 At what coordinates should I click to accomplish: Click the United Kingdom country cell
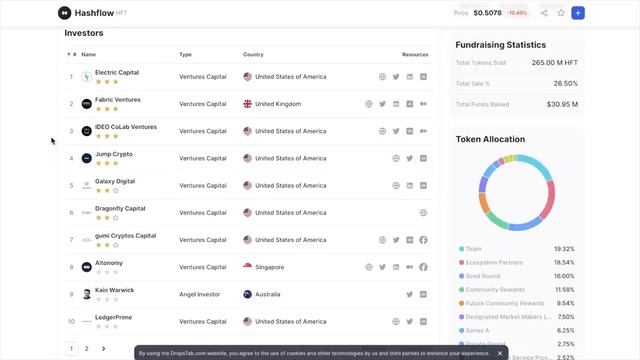(272, 104)
